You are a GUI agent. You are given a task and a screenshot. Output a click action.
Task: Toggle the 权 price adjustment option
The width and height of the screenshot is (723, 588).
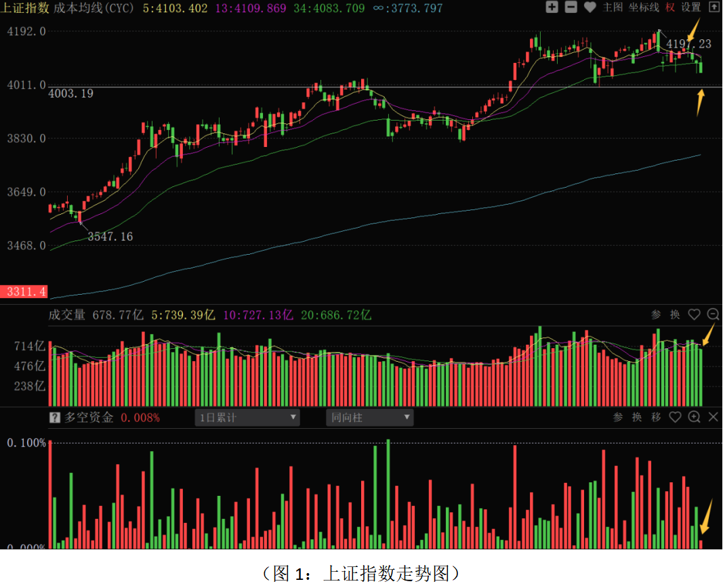click(669, 7)
